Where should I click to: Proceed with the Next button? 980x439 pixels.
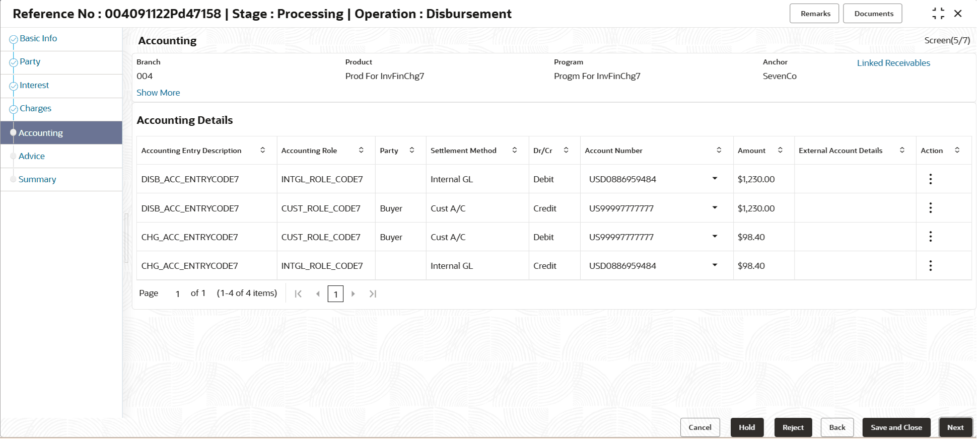tap(955, 427)
